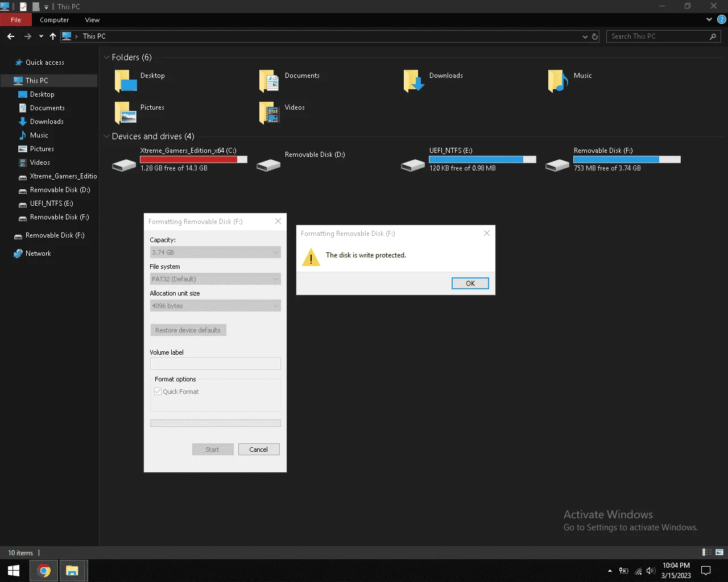Collapse the Folders (6) group
The image size is (728, 582).
(x=106, y=57)
